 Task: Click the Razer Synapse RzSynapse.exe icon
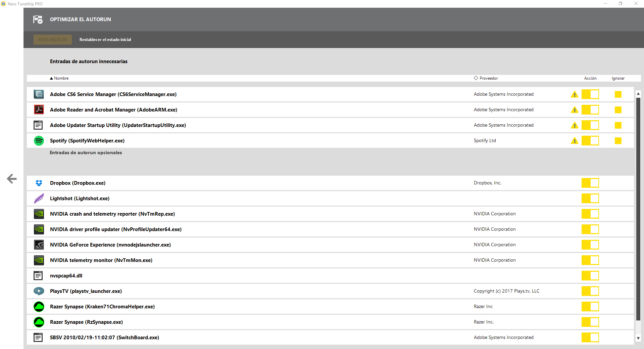39,322
